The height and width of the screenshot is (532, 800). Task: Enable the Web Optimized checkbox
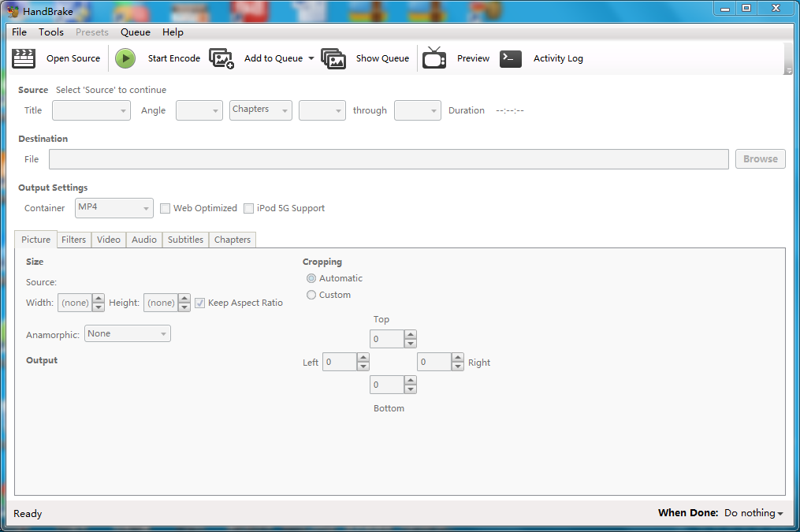(165, 208)
